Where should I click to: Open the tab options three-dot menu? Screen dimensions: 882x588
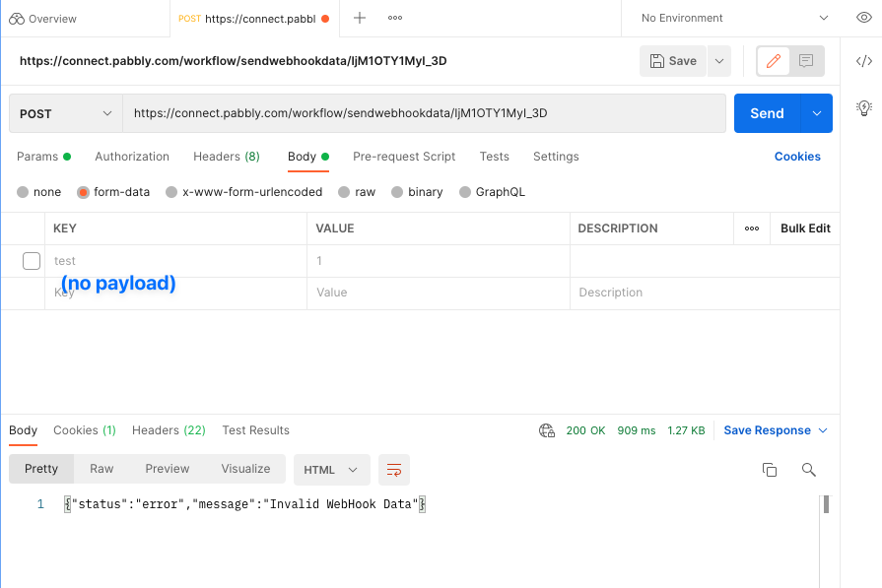(x=395, y=18)
